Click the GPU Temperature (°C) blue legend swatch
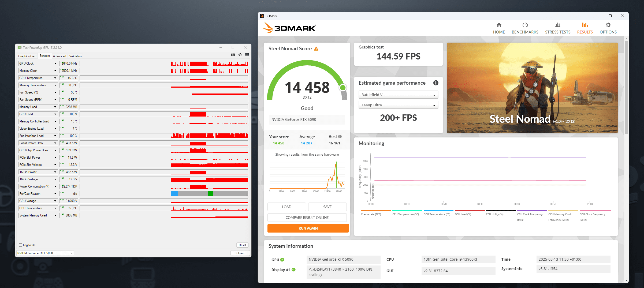 438,210
